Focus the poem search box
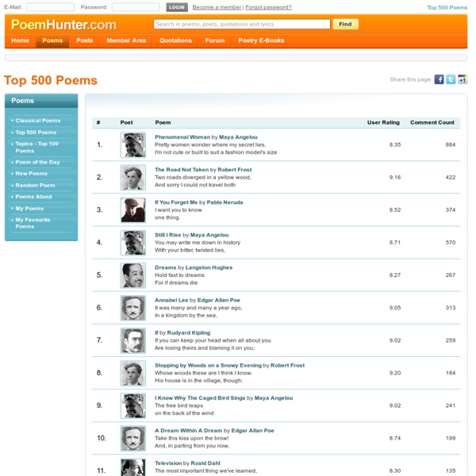This screenshot has height=476, width=476. [242, 24]
